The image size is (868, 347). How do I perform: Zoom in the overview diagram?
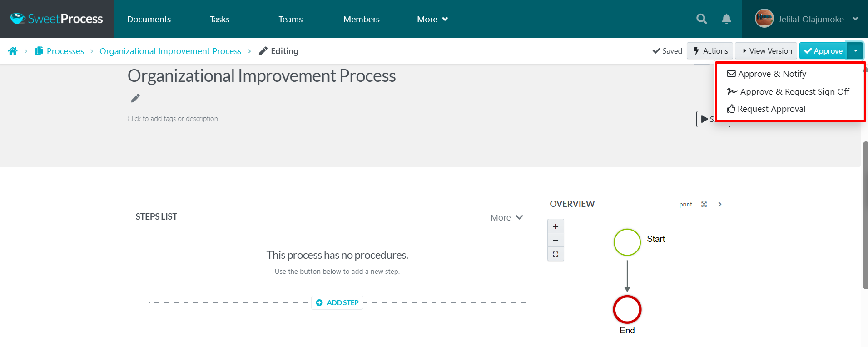tap(556, 226)
